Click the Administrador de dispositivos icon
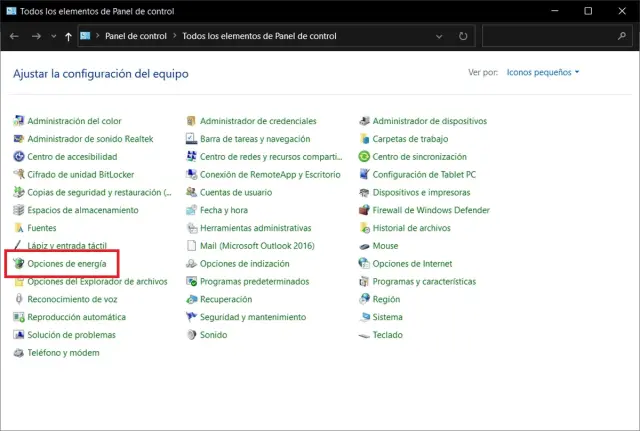This screenshot has height=431, width=640. (364, 121)
